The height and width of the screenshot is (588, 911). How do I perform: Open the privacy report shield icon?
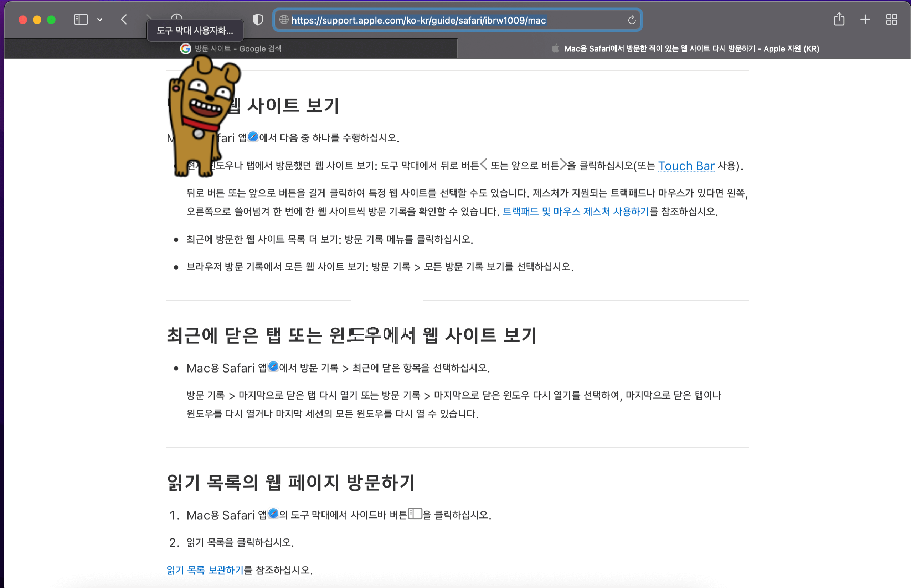click(x=258, y=20)
